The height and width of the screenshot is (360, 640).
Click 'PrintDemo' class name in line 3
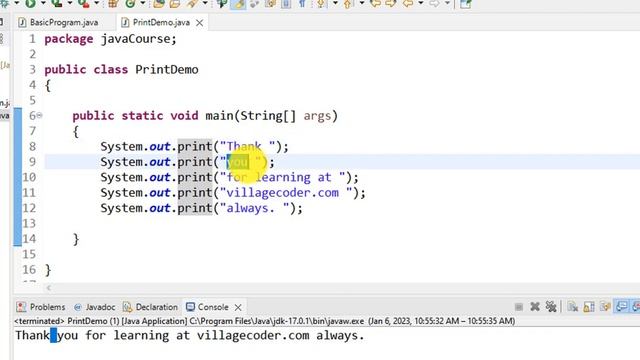pos(167,69)
